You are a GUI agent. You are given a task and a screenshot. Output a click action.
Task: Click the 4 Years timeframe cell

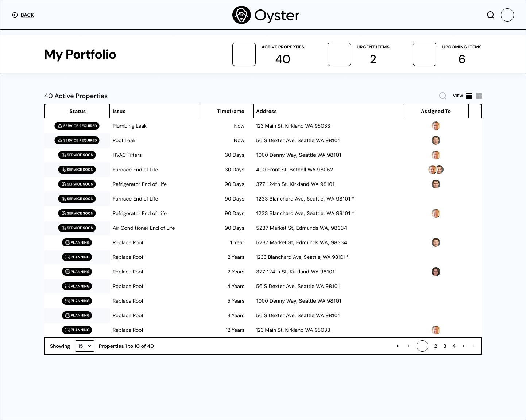tap(236, 286)
